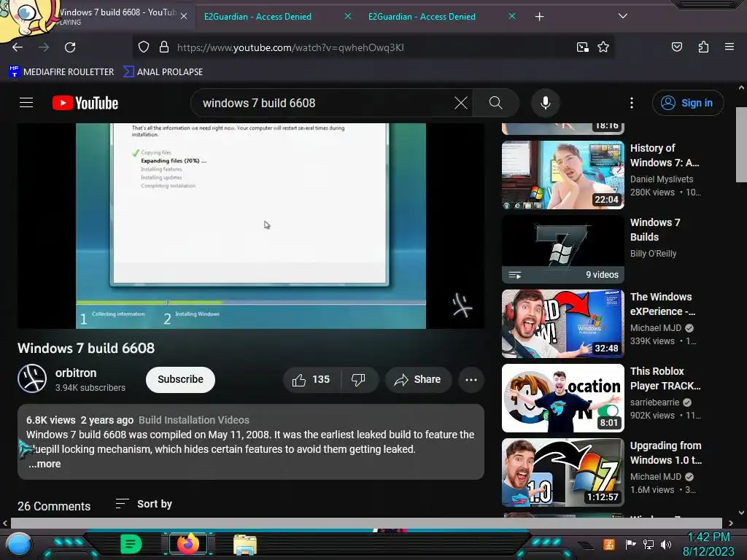
Task: Open the History of Windows 7 thumbnail
Action: pyautogui.click(x=562, y=175)
